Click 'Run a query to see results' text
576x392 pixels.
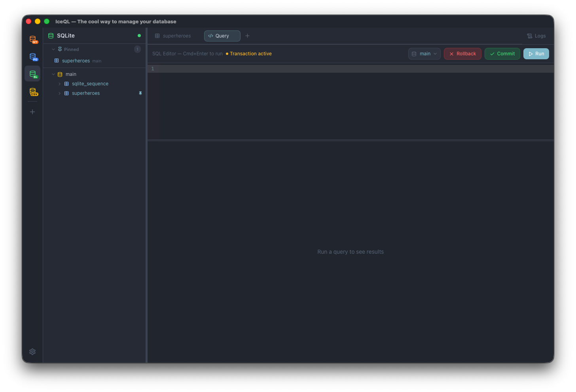pyautogui.click(x=351, y=252)
